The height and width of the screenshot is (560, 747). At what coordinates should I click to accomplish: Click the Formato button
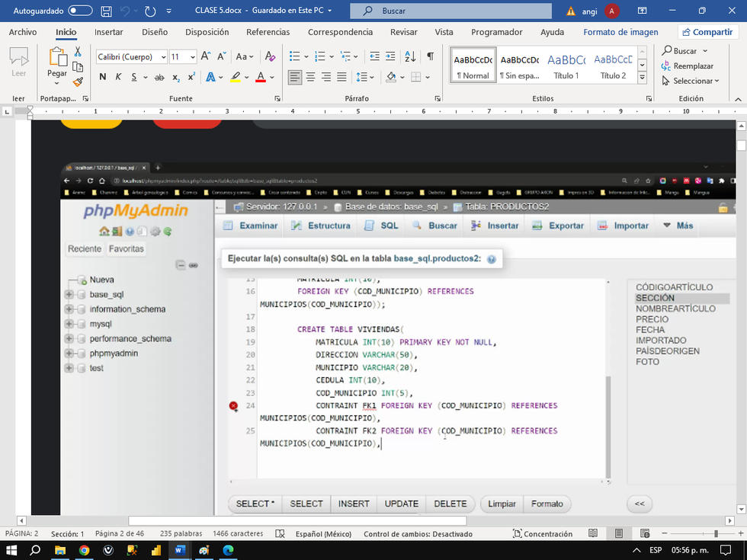[547, 504]
